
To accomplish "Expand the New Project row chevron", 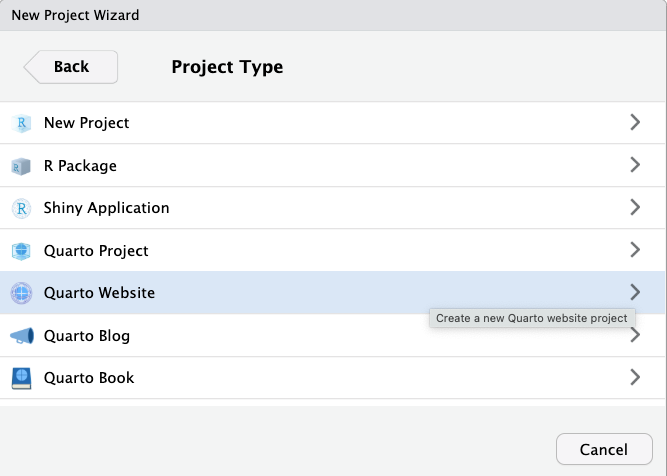I will (635, 122).
